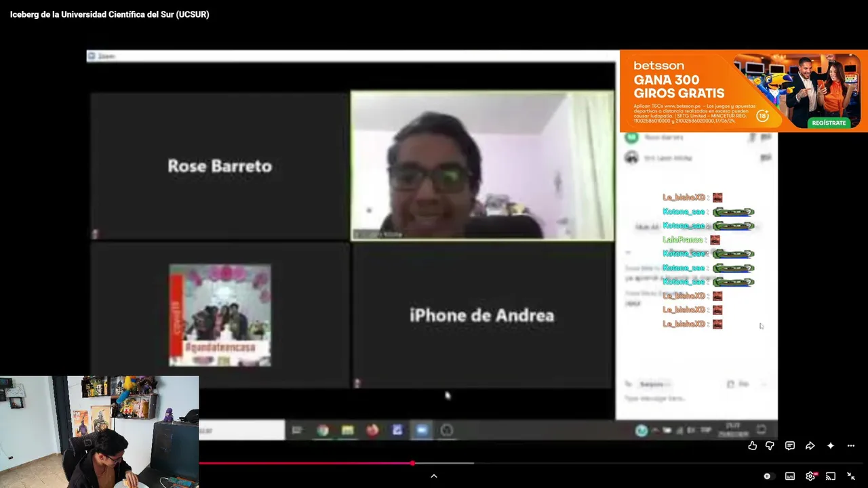Open the Zoom app taskbar icon
Image resolution: width=868 pixels, height=488 pixels.
[422, 430]
